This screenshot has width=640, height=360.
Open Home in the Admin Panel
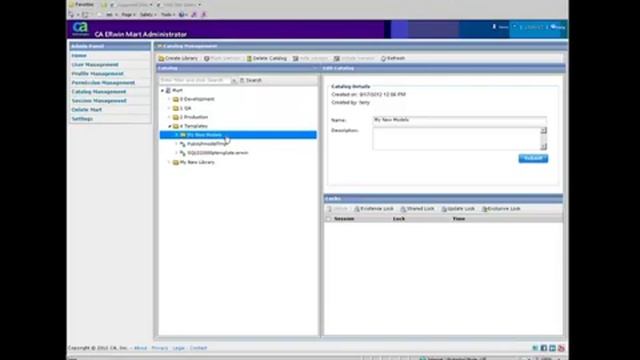[79, 56]
